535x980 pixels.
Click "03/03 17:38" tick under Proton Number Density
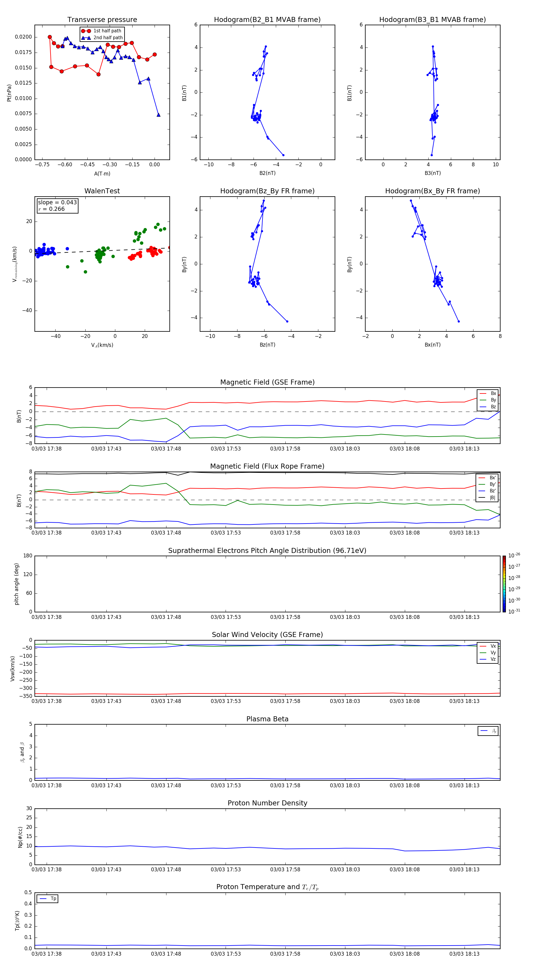pyautogui.click(x=46, y=870)
